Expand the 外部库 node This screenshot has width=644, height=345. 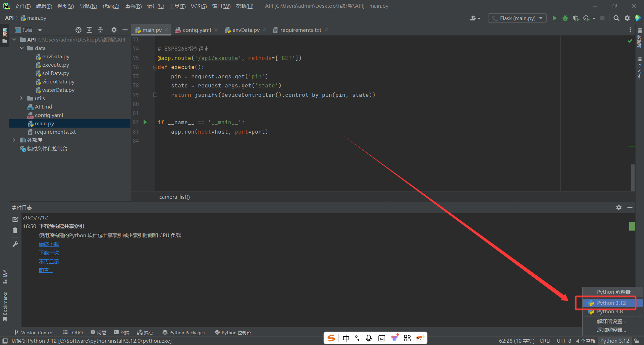pyautogui.click(x=14, y=140)
